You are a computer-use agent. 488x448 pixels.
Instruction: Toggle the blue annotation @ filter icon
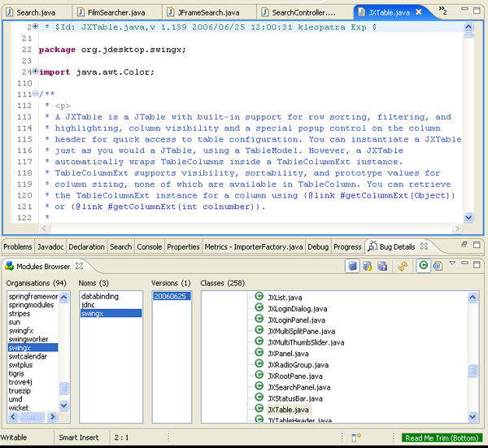(437, 266)
